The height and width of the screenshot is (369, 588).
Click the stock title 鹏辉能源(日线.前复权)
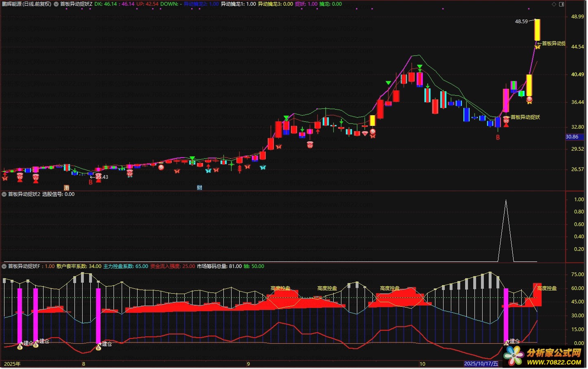(26, 4)
